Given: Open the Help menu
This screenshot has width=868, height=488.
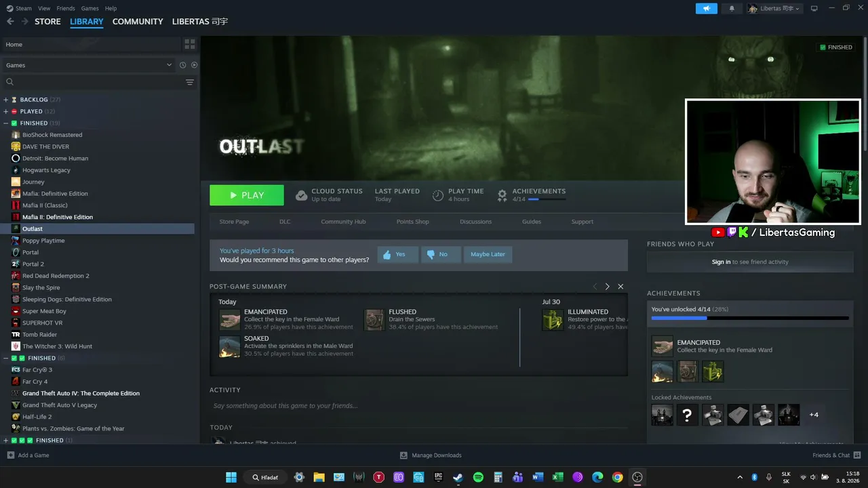Looking at the screenshot, I should tap(111, 8).
